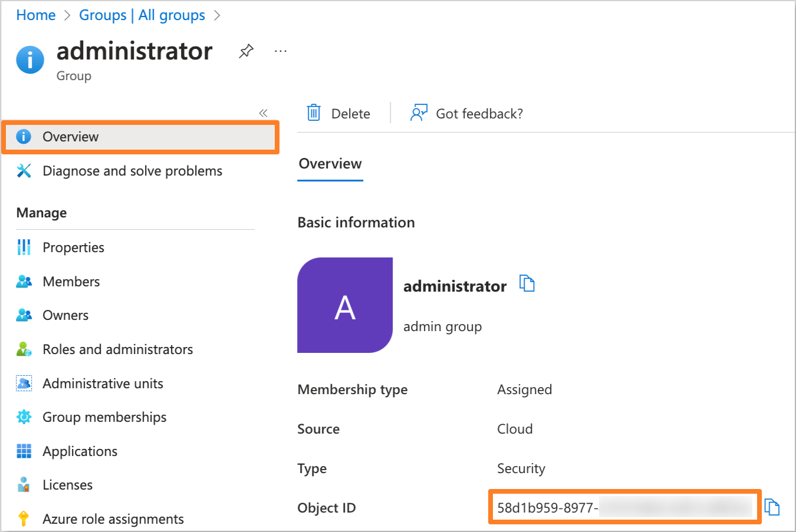Select Owners in the navigation pane
The height and width of the screenshot is (532, 796).
pos(65,315)
